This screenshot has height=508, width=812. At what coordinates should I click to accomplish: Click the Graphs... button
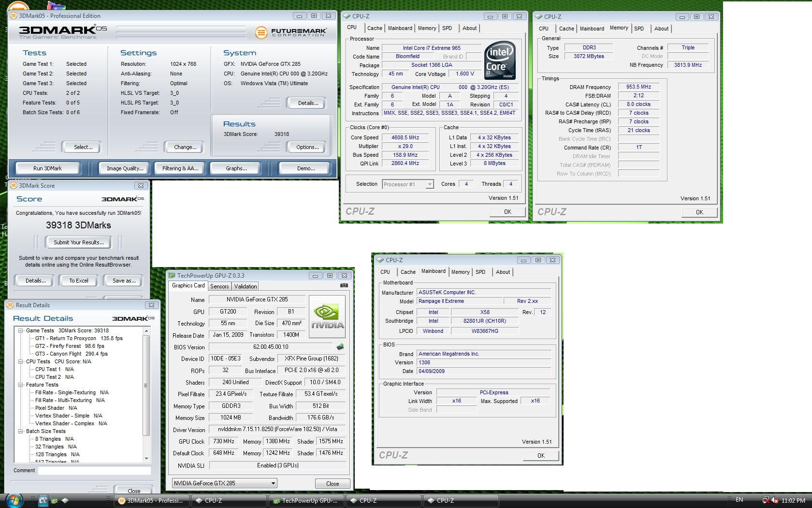(x=236, y=168)
